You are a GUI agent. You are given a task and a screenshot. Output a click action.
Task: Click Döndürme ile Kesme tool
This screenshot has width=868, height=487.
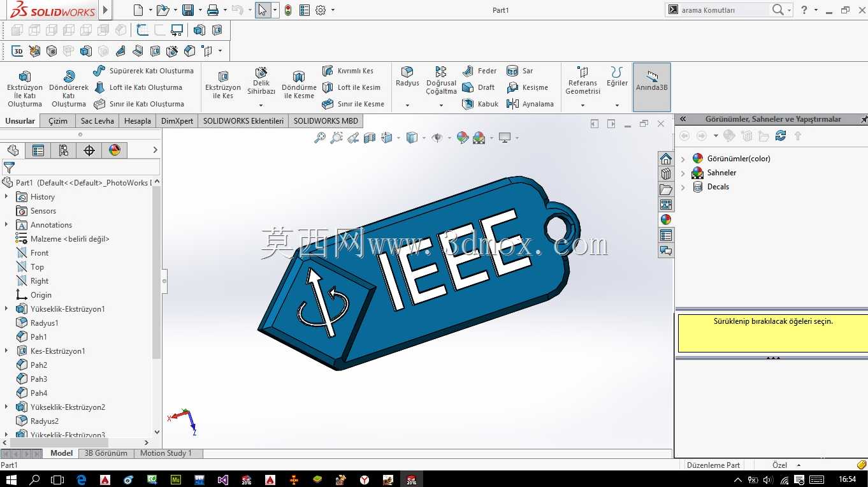coord(299,85)
